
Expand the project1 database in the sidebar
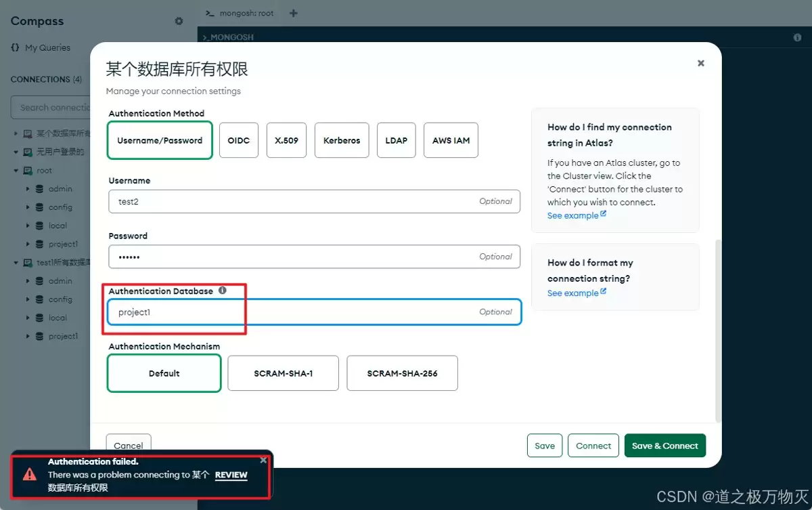27,244
